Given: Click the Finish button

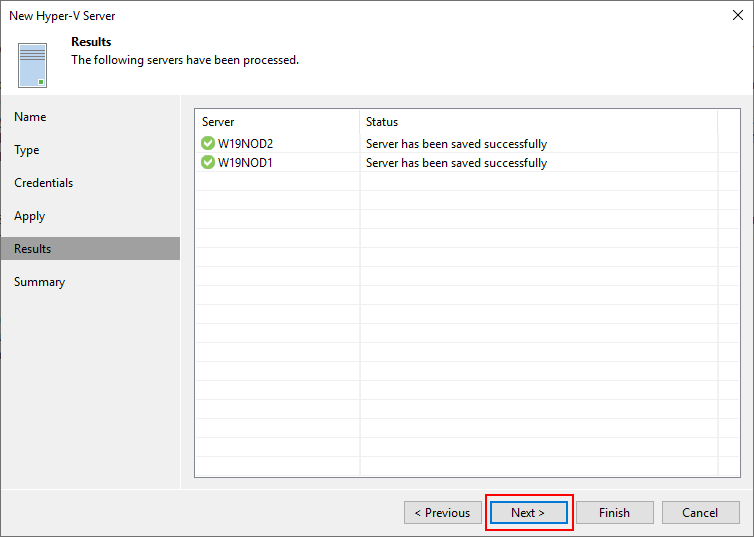Looking at the screenshot, I should [615, 512].
